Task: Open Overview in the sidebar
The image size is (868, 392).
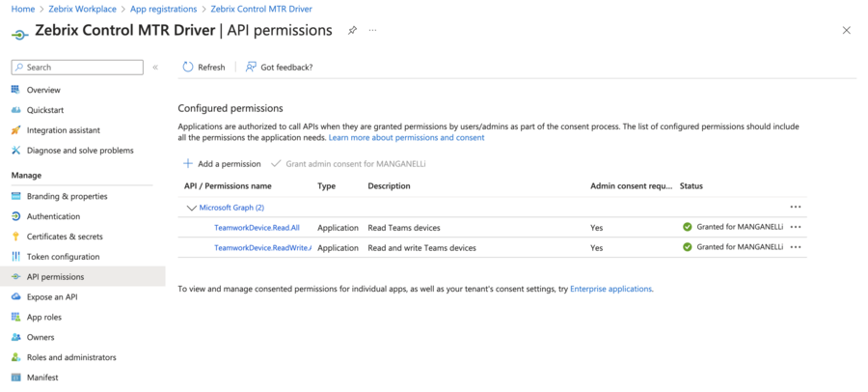Action: point(43,90)
